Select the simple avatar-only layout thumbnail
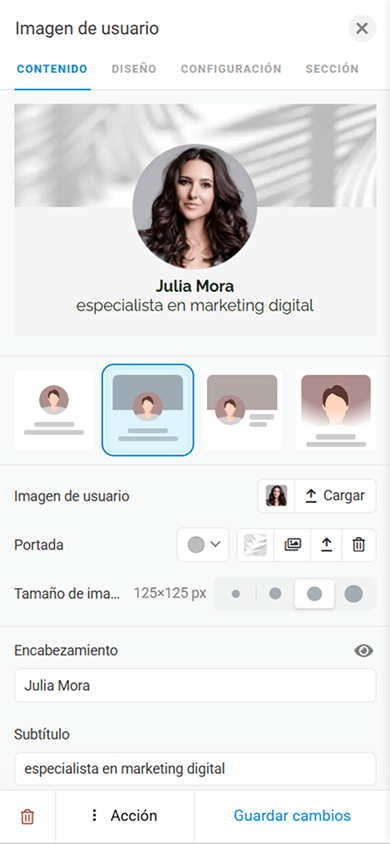This screenshot has height=844, width=390. coord(54,410)
